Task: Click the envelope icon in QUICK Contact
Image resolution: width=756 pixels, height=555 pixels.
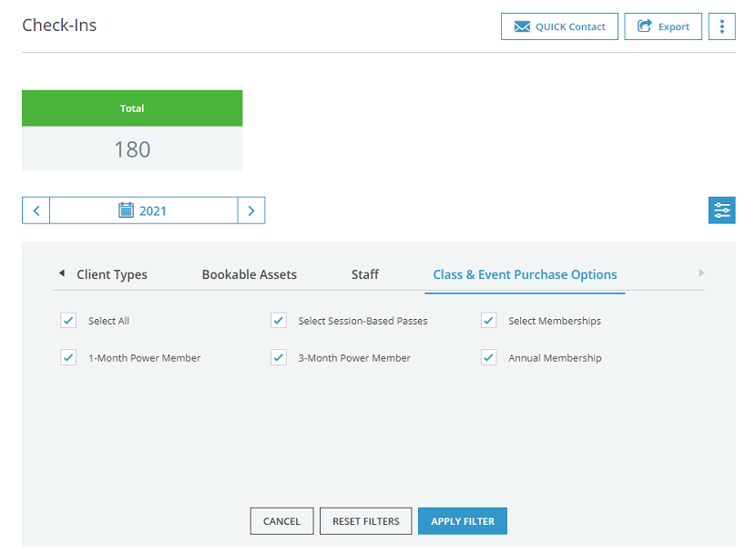Action: 522,26
